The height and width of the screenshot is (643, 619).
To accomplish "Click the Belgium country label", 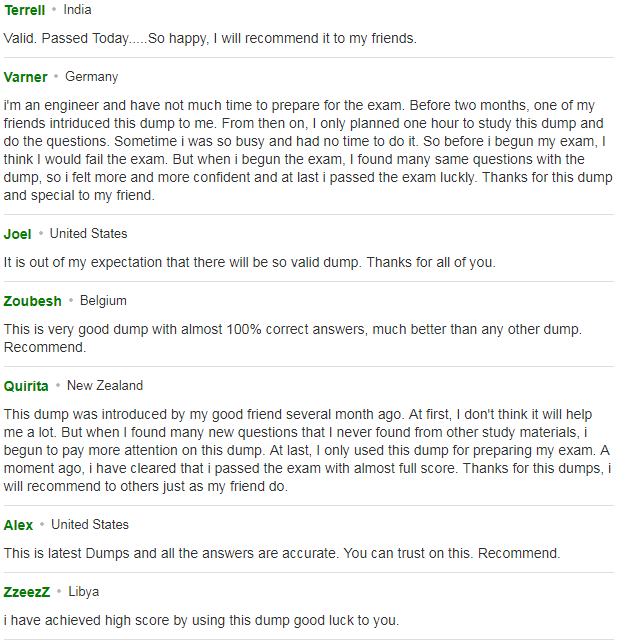I will click(x=103, y=301).
